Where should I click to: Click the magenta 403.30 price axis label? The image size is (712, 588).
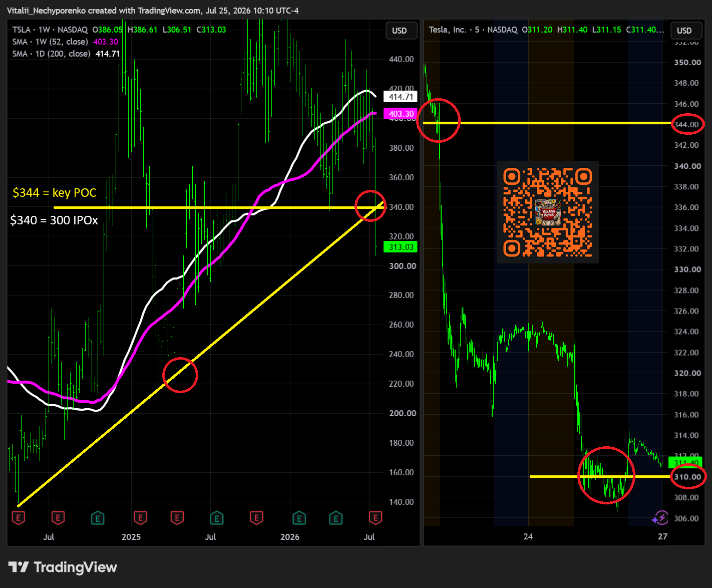click(401, 114)
